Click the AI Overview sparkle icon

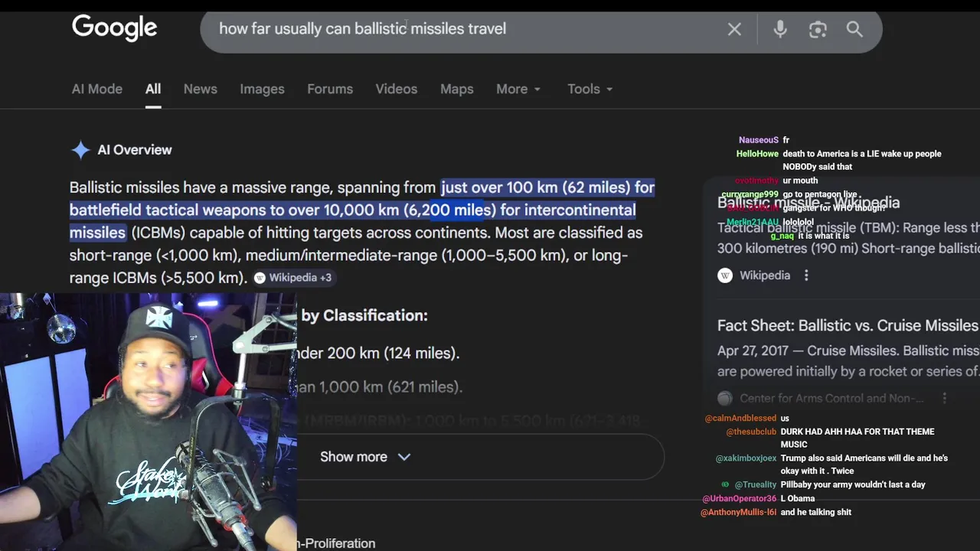pos(80,150)
